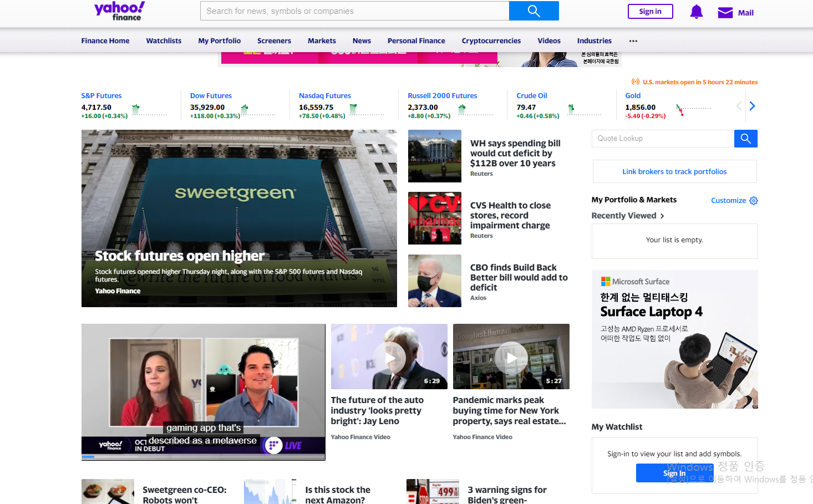Click the Customize link
Viewport: 813px width, 504px height.
pyautogui.click(x=729, y=201)
